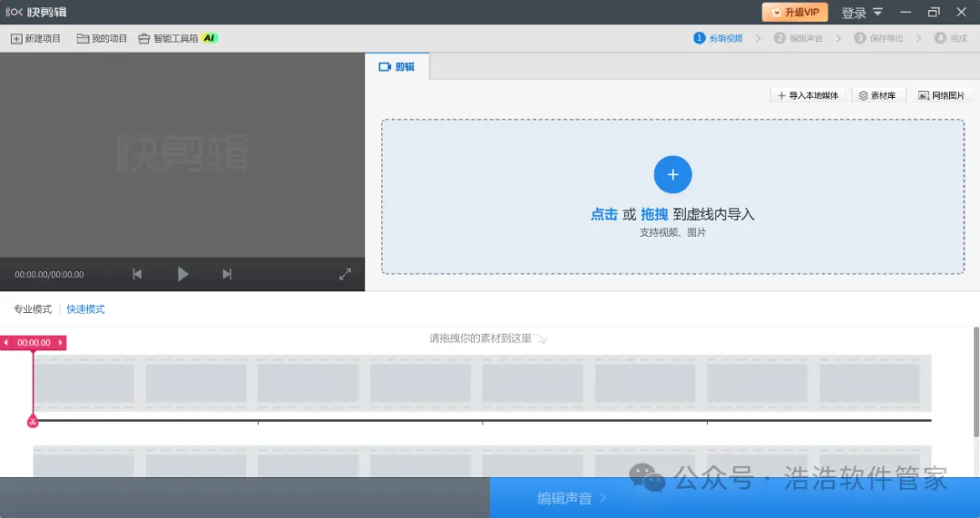Image resolution: width=980 pixels, height=518 pixels.
Task: Click the 00:00.00 pink timecode label
Action: (34, 342)
